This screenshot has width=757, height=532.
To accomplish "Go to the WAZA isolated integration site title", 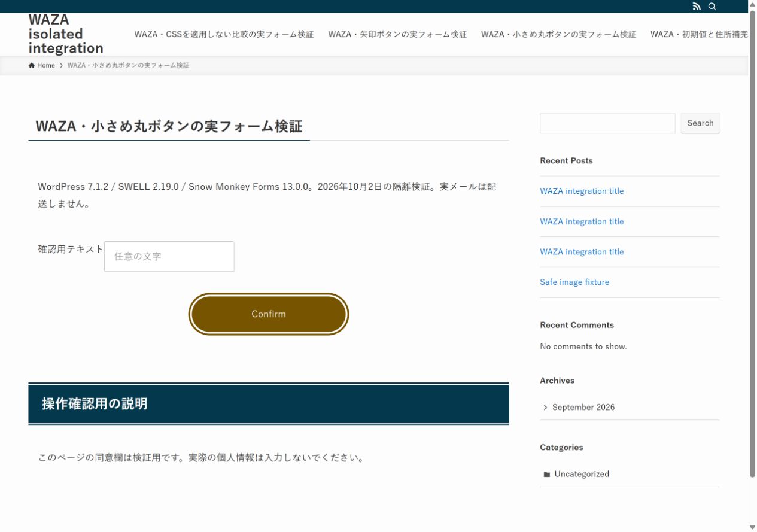I will [x=66, y=34].
